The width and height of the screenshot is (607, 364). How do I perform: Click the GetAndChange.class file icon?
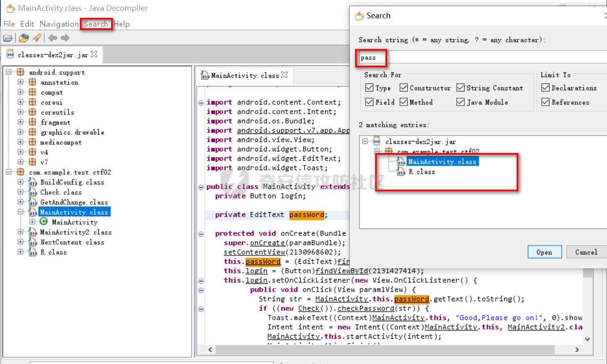pos(33,202)
